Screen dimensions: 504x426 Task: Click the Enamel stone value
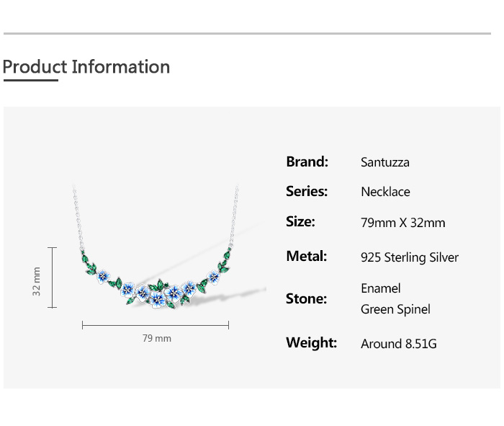[x=380, y=288]
